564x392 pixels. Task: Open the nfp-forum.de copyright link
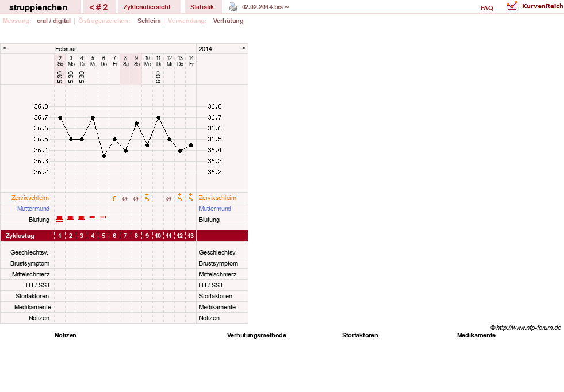(525, 328)
